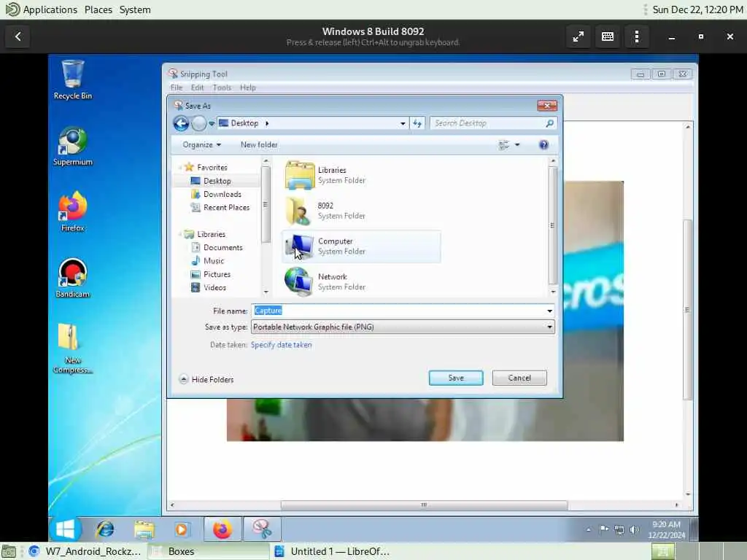Image resolution: width=747 pixels, height=560 pixels.
Task: Show hidden tray icons arrow
Action: pos(589,529)
